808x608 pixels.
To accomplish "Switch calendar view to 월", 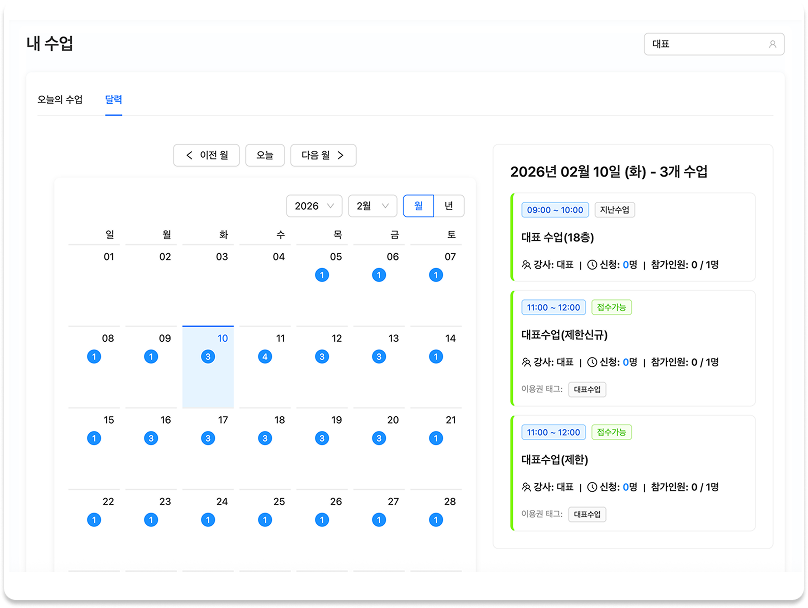I will (x=420, y=205).
